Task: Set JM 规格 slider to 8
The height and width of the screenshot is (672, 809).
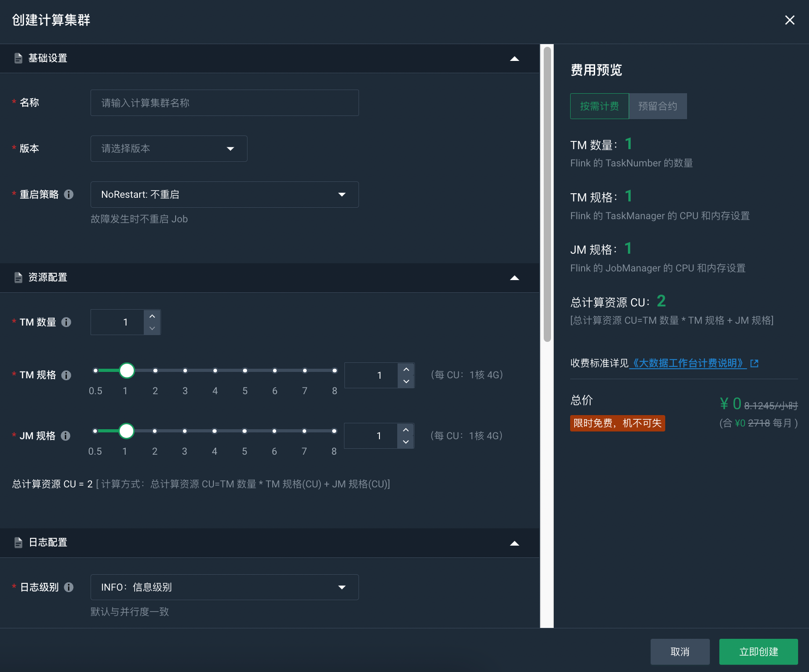Action: click(334, 431)
